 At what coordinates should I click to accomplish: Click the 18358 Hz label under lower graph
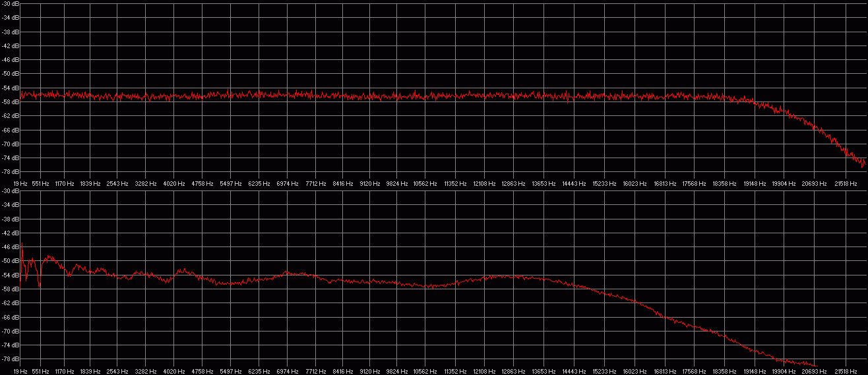pos(724,372)
